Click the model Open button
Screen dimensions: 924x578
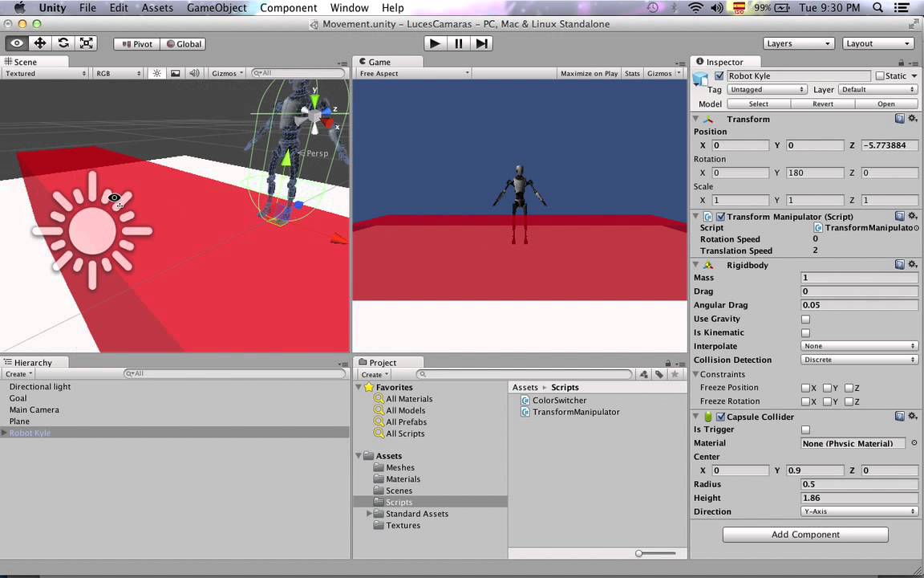pyautogui.click(x=886, y=104)
